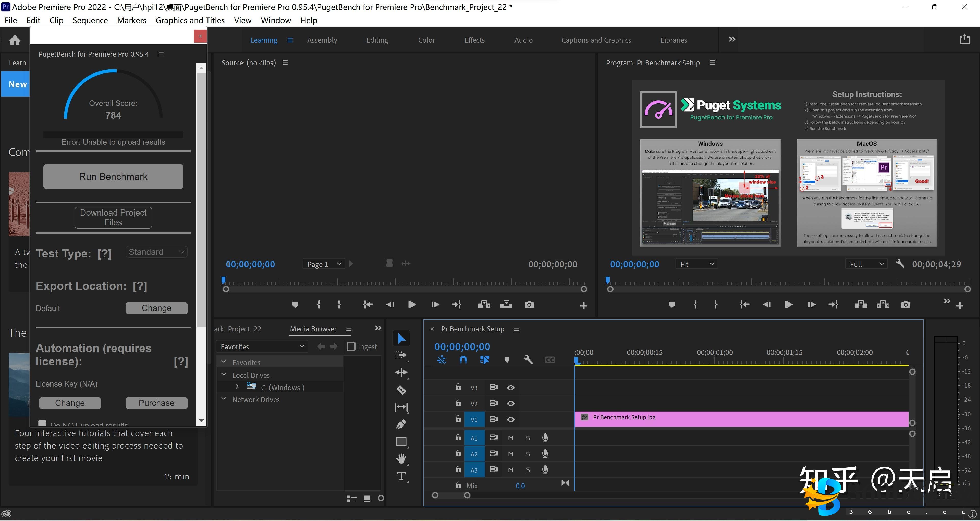Switch to the Effects workspace tab
Viewport: 980px width, 521px height.
point(474,40)
